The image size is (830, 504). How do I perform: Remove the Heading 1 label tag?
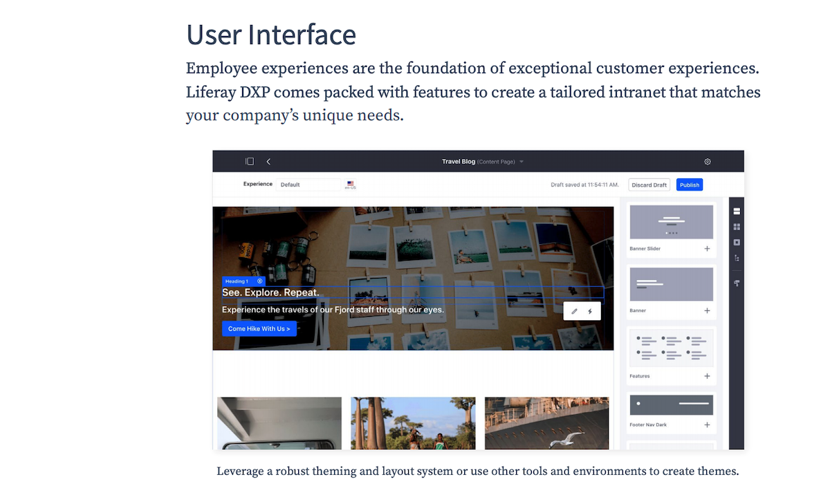coord(260,281)
